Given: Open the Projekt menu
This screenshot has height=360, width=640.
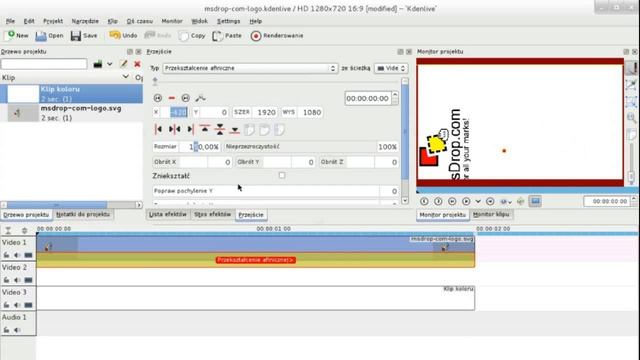Looking at the screenshot, I should [53, 21].
